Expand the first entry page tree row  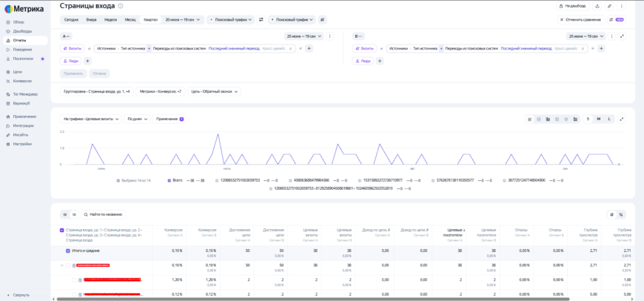(62, 265)
